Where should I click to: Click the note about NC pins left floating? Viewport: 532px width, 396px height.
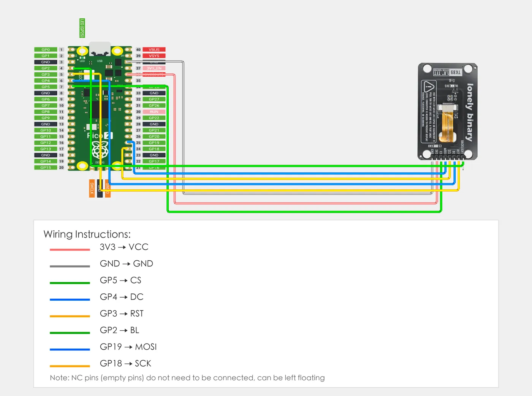187,378
